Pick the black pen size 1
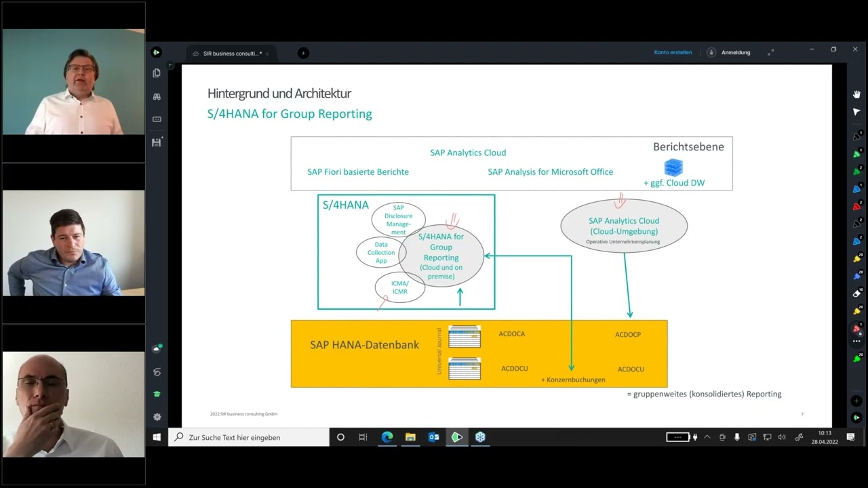 856,136
